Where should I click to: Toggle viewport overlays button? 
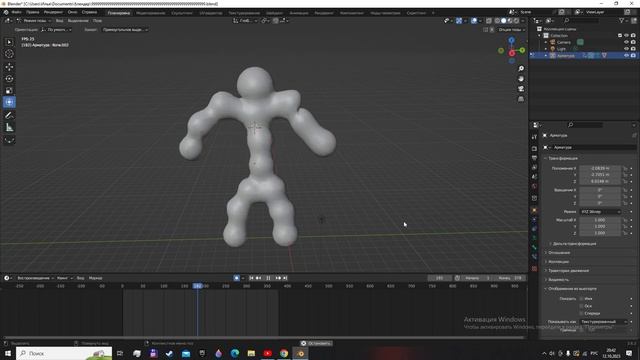point(474,20)
